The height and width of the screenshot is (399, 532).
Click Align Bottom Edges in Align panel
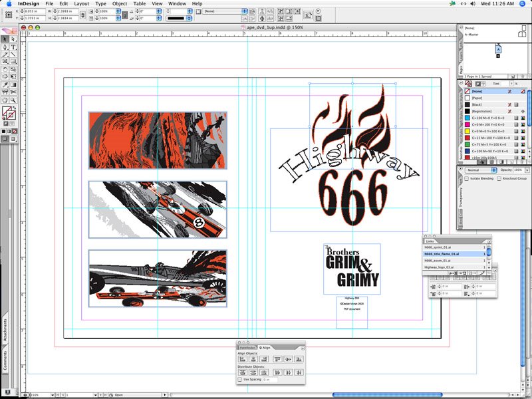(299, 359)
